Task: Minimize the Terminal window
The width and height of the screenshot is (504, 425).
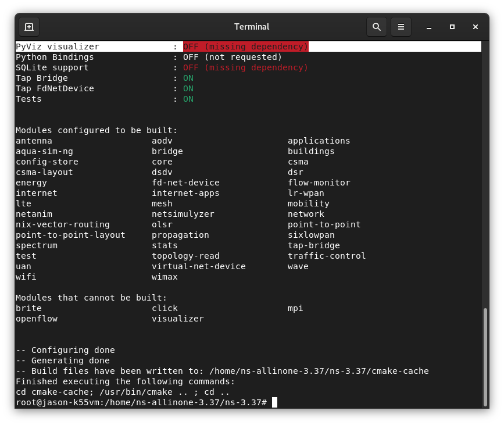Action: (x=429, y=27)
